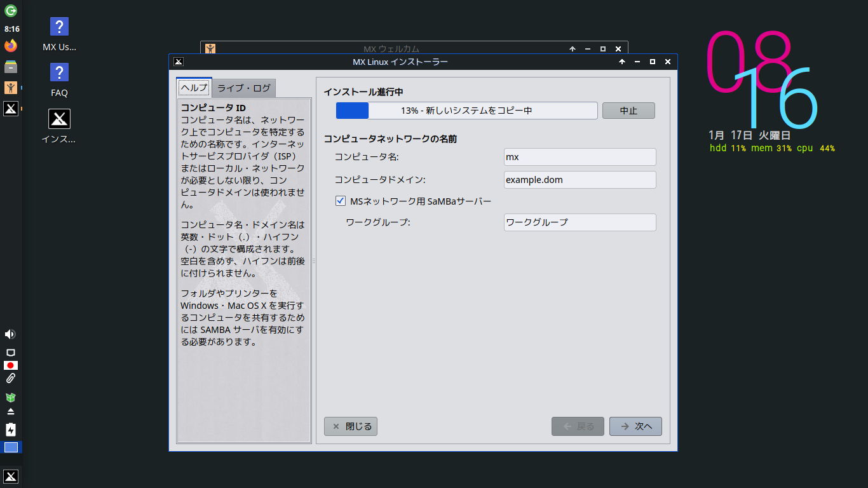Uncheck the SaMBa server checkbox
The width and height of the screenshot is (868, 488).
(341, 201)
